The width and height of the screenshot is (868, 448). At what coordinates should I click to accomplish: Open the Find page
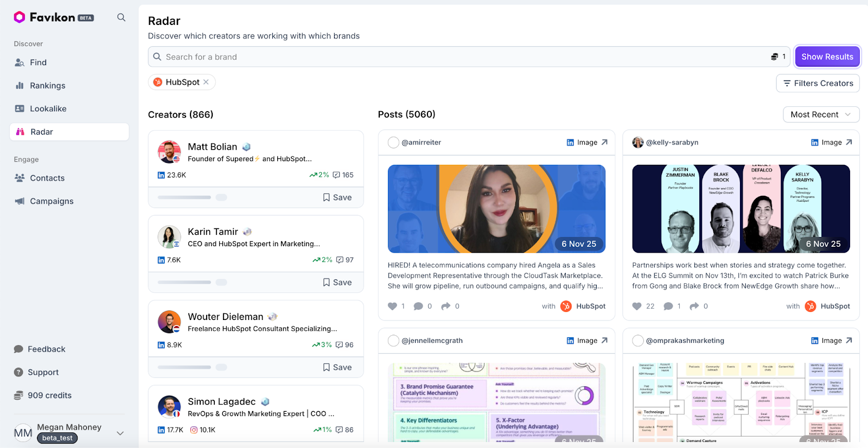click(38, 62)
